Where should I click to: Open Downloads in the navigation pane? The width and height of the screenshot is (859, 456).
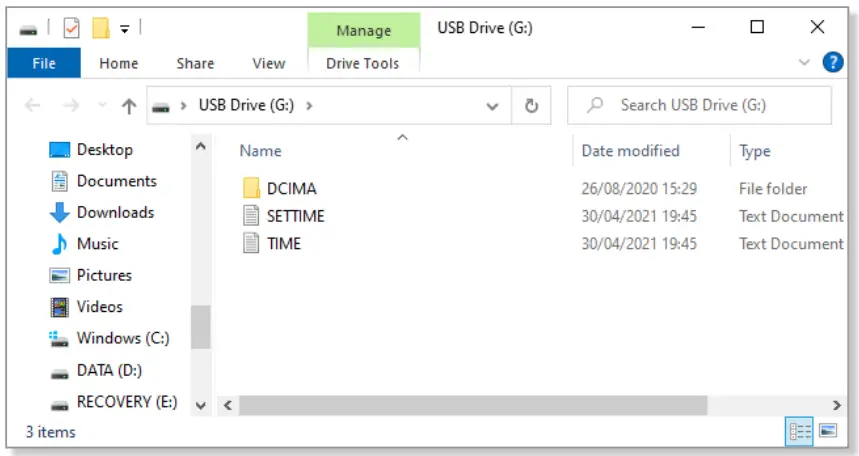tap(115, 212)
